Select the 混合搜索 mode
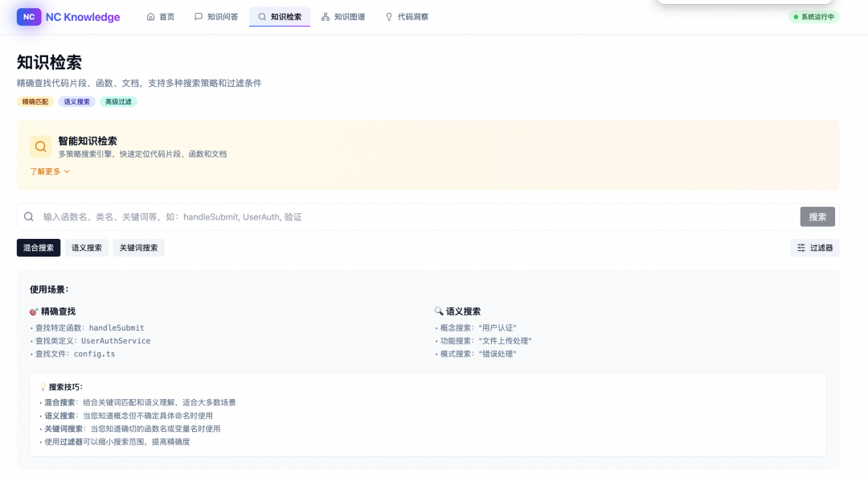The image size is (868, 477). [38, 247]
